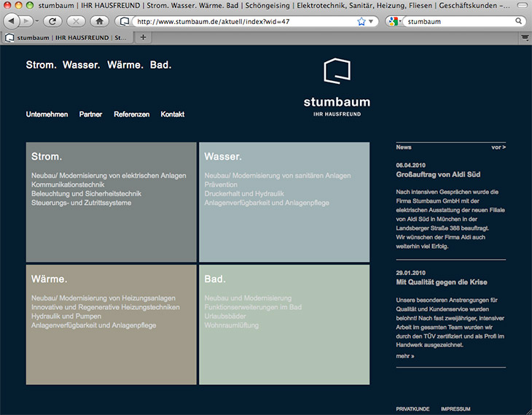The width and height of the screenshot is (532, 415).
Task: Open the Referenzen navigation item
Action: tap(132, 115)
